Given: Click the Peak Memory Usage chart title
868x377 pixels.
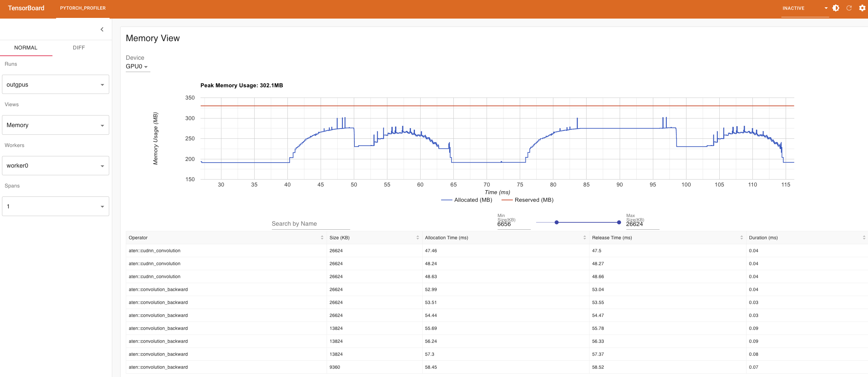Looking at the screenshot, I should [242, 85].
